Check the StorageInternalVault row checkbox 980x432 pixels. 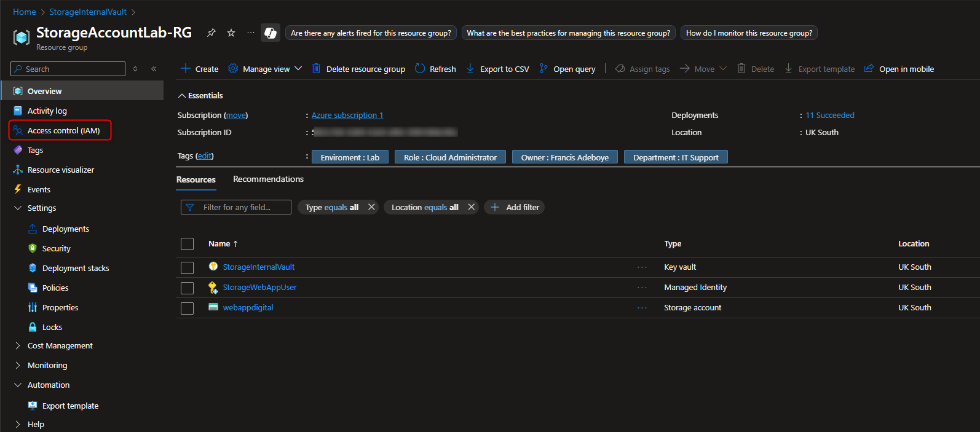(x=188, y=267)
